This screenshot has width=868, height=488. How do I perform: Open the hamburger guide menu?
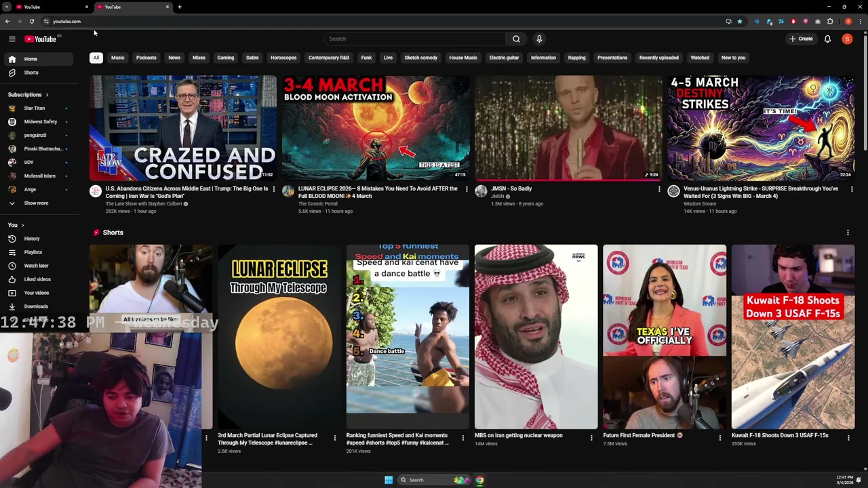coord(12,39)
